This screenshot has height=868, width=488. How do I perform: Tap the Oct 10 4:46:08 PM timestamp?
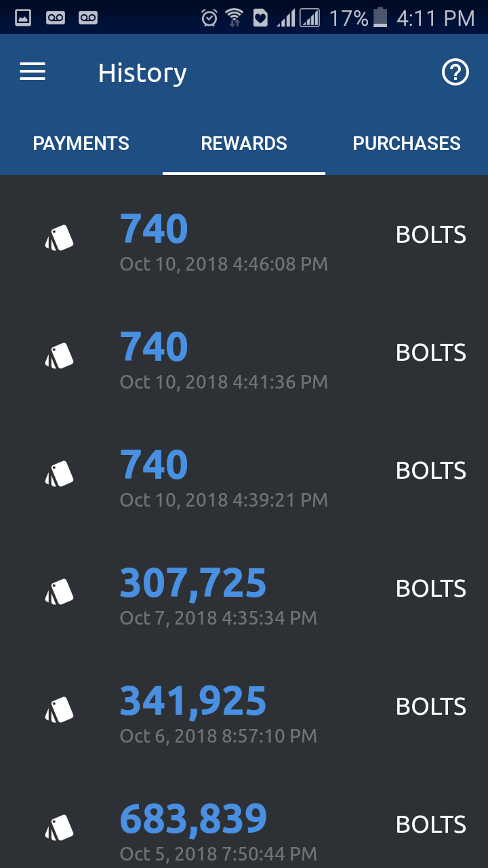point(224,264)
